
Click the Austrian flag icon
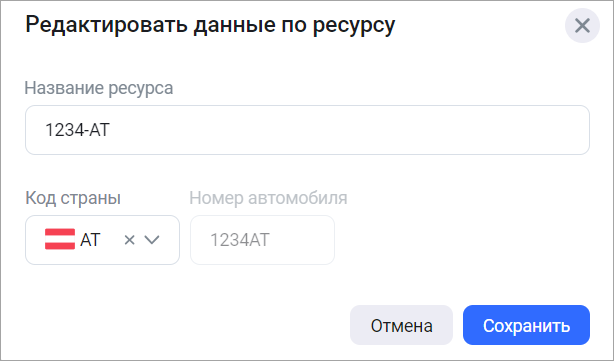pyautogui.click(x=60, y=239)
